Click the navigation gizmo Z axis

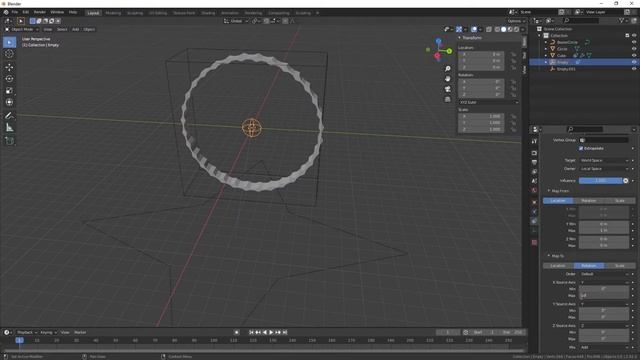point(438,41)
